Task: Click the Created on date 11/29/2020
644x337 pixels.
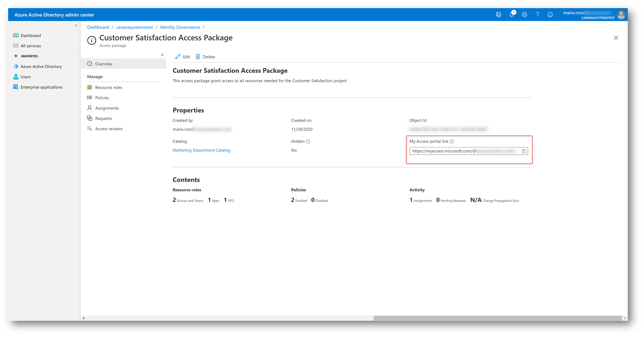Action: 302,130
